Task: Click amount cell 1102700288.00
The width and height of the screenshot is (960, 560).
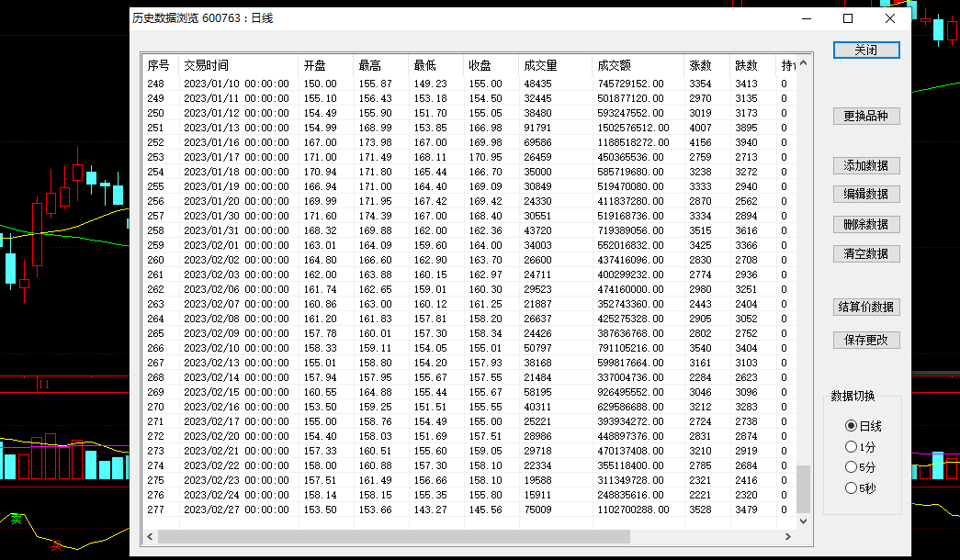Action: click(x=633, y=510)
